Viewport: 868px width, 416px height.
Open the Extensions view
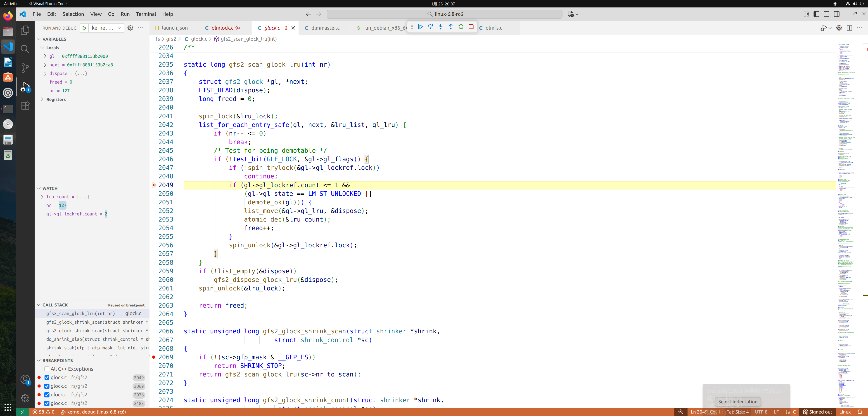(x=25, y=105)
